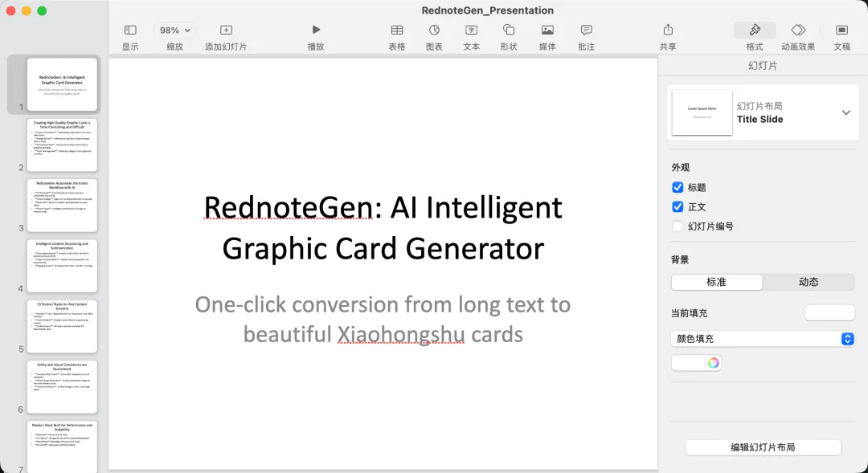868x473 pixels.
Task: Click the 背景 section label
Action: pyautogui.click(x=681, y=259)
